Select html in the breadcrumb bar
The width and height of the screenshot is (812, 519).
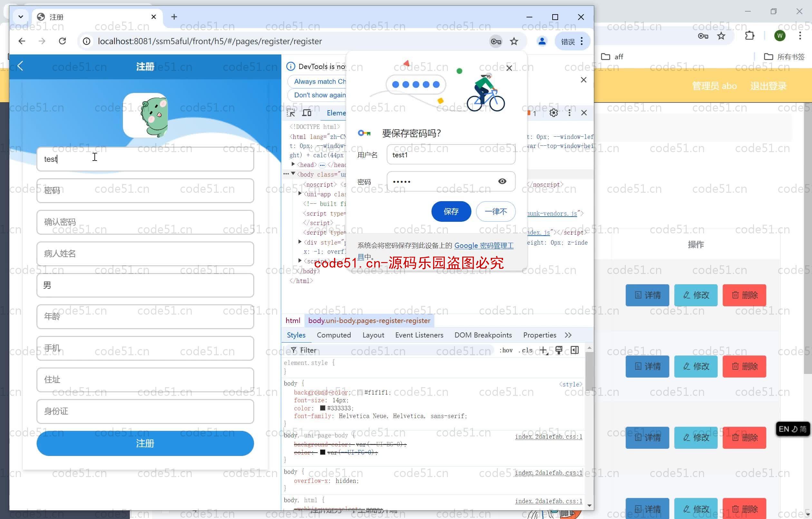(x=293, y=320)
